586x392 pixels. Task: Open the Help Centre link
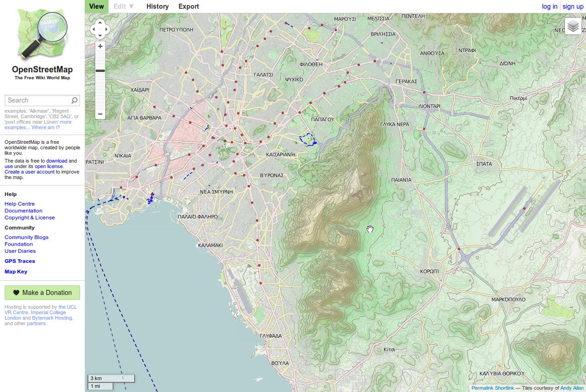[20, 204]
